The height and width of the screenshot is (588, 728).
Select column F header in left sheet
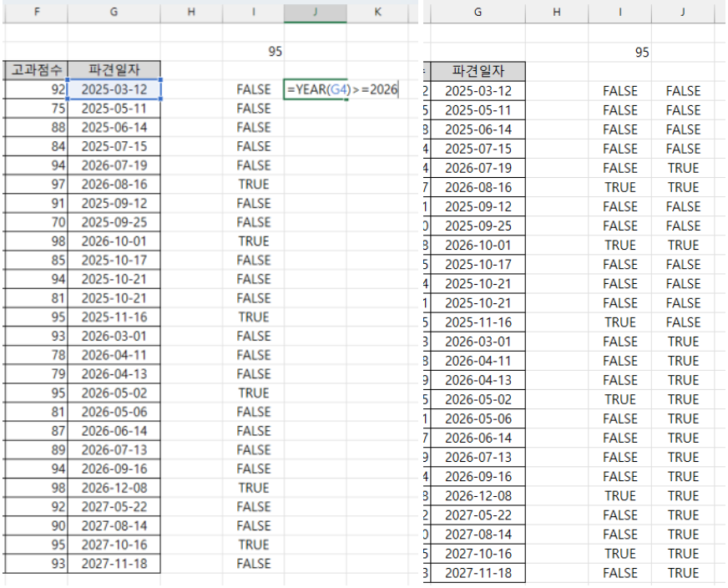(x=36, y=12)
